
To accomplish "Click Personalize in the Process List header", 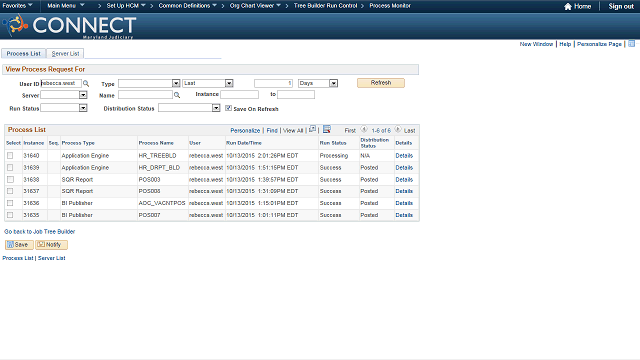I will coord(245,130).
